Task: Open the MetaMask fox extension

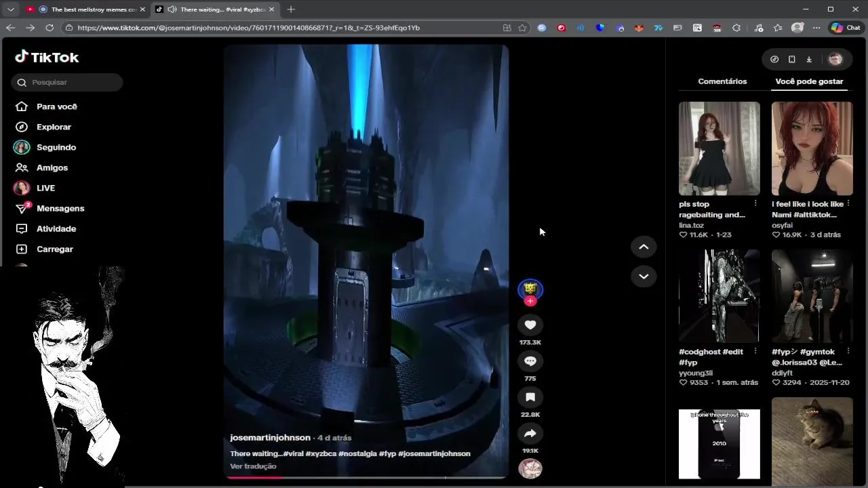Action: [x=639, y=28]
